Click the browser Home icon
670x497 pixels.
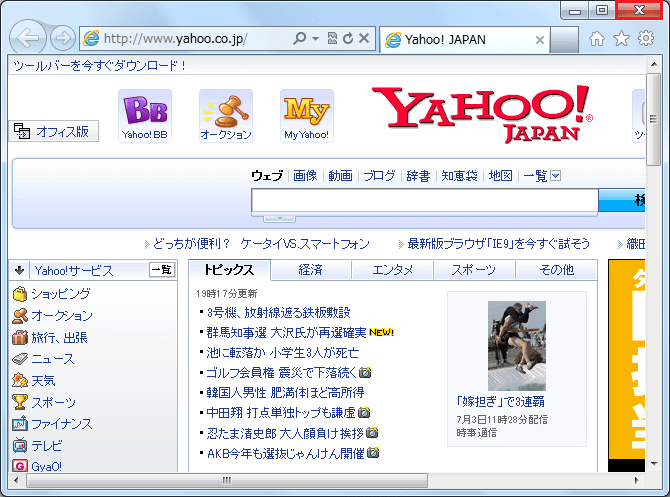tap(597, 39)
